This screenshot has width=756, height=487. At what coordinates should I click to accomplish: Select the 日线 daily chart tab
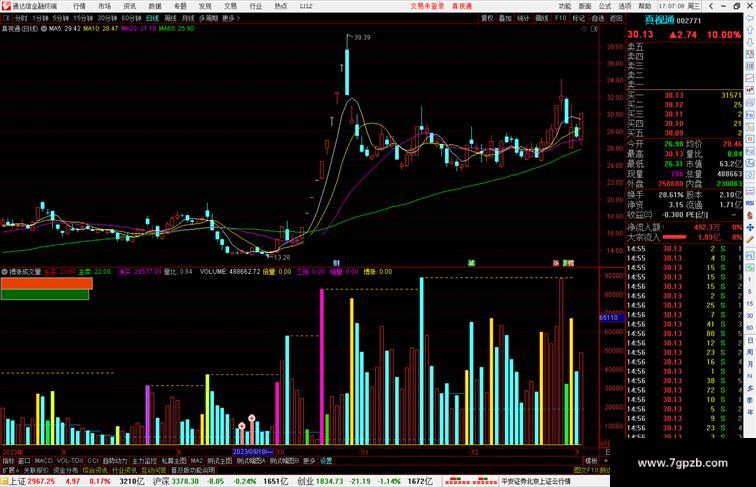tap(152, 18)
